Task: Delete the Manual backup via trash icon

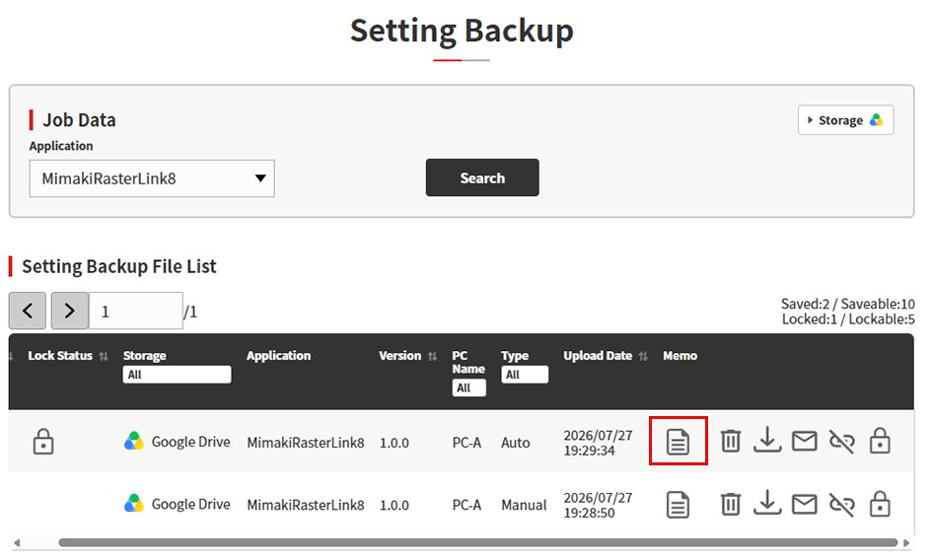Action: pos(731,504)
